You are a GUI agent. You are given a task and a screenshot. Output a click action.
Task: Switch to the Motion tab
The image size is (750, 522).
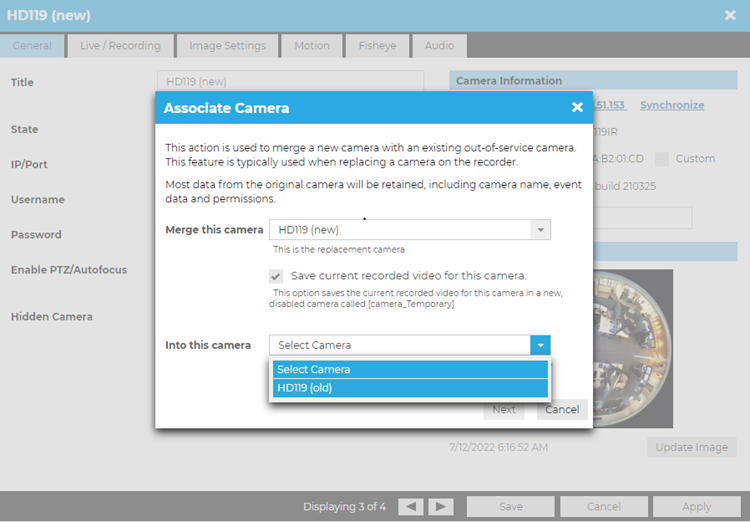pos(312,46)
